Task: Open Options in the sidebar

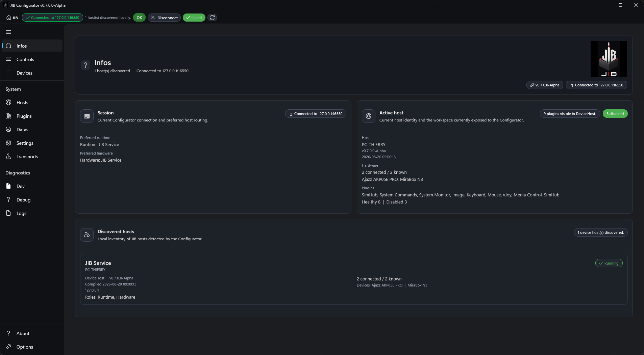Action: (x=32, y=347)
